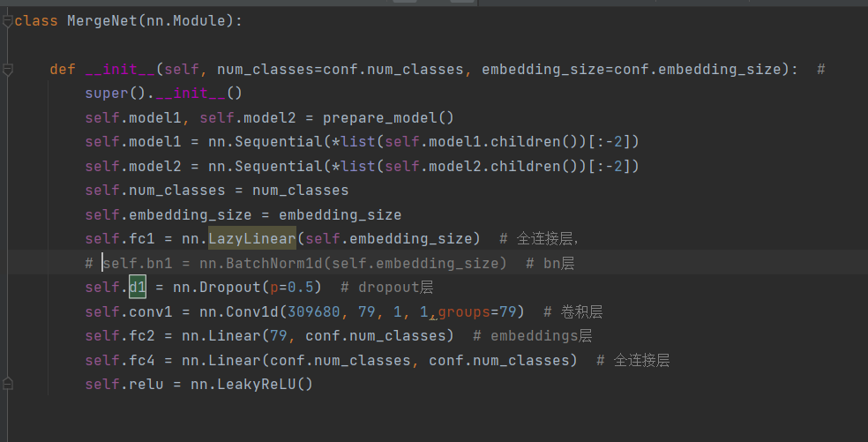Click the number 309680
Viewport: 868px width, 442px height.
pyautogui.click(x=314, y=311)
